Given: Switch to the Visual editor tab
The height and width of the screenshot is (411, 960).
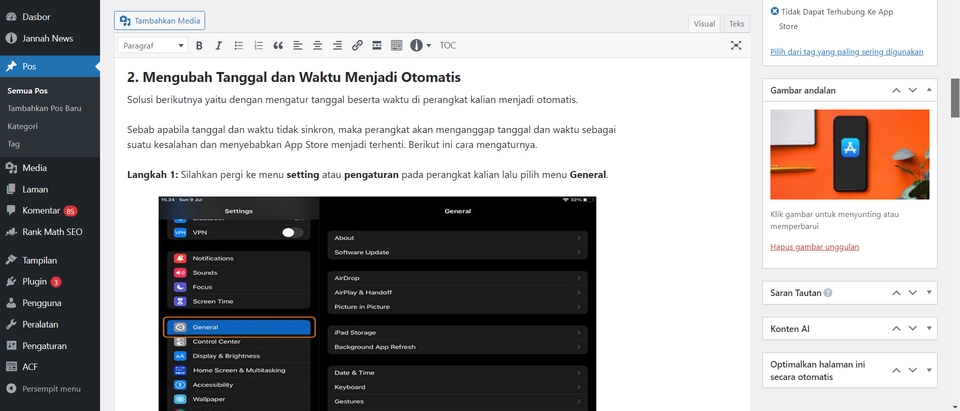Looking at the screenshot, I should (x=704, y=24).
